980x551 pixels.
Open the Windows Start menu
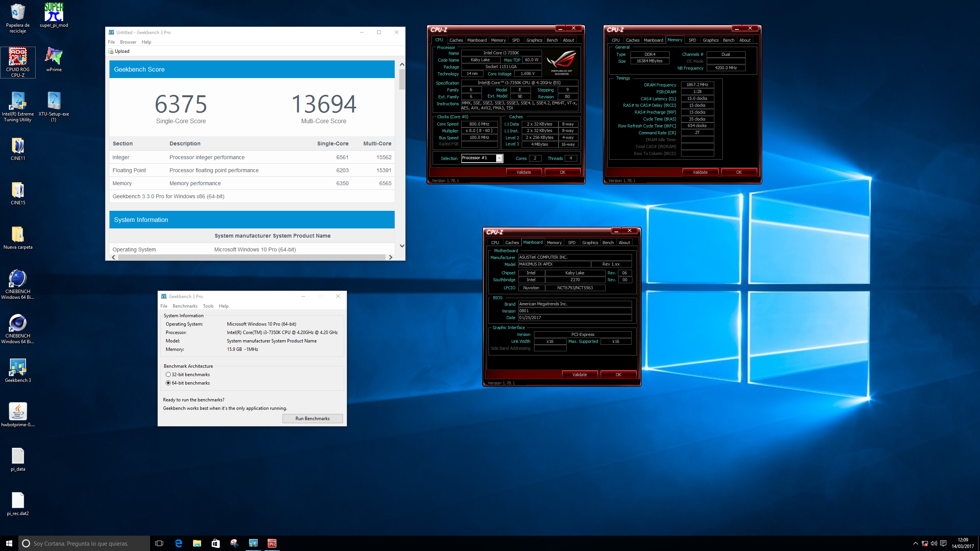9,543
